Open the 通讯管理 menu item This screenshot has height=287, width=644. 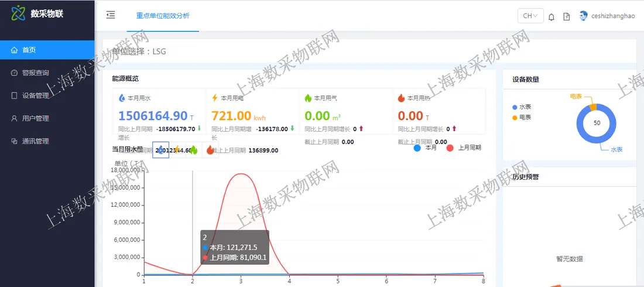coord(47,141)
